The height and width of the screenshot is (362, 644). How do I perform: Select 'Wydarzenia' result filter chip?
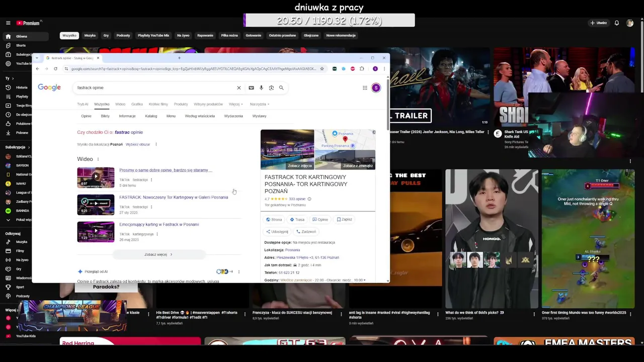[233, 116]
